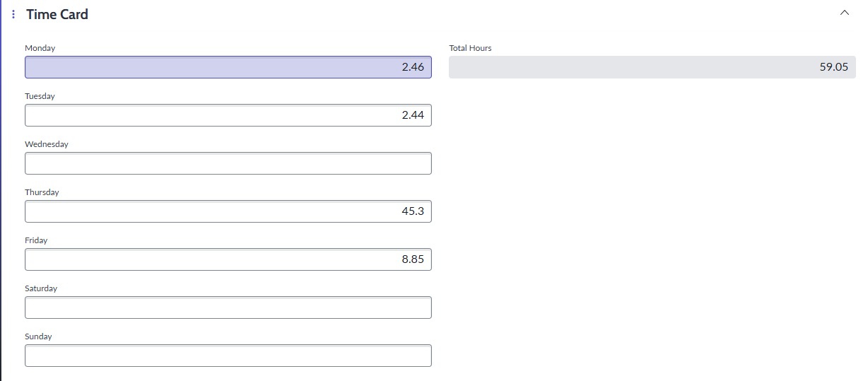
Task: Click the Sunday field label
Action: pyautogui.click(x=38, y=336)
